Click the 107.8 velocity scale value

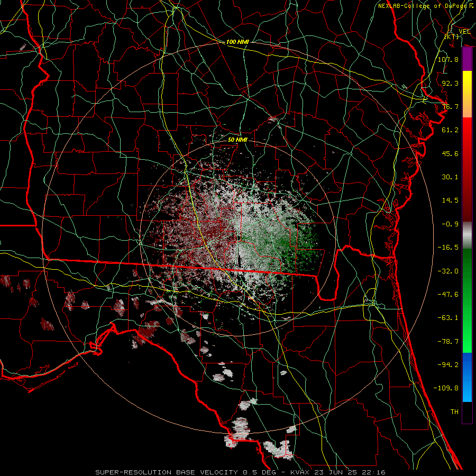pyautogui.click(x=448, y=59)
